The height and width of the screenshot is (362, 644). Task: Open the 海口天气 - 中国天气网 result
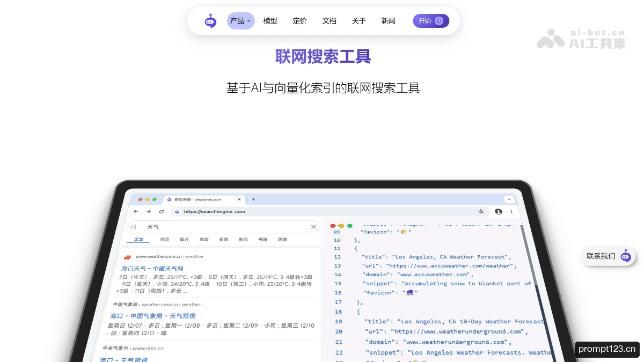click(152, 268)
